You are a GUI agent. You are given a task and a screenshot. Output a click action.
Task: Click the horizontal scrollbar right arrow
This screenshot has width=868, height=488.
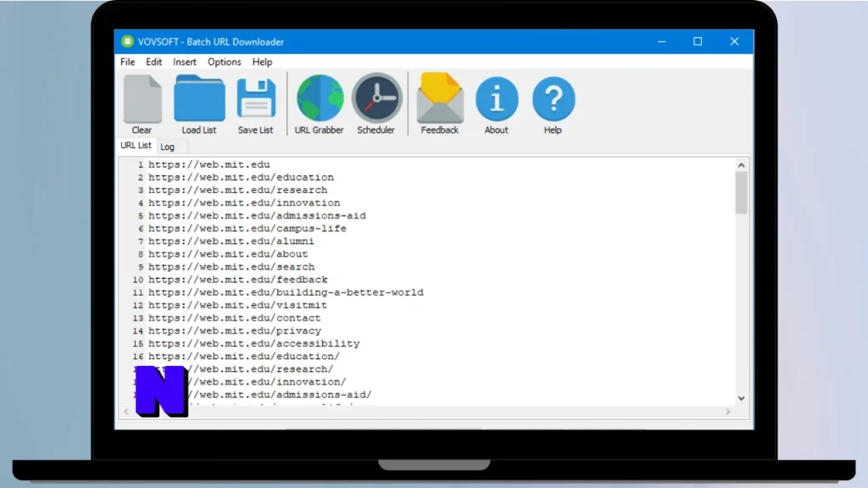(x=728, y=412)
